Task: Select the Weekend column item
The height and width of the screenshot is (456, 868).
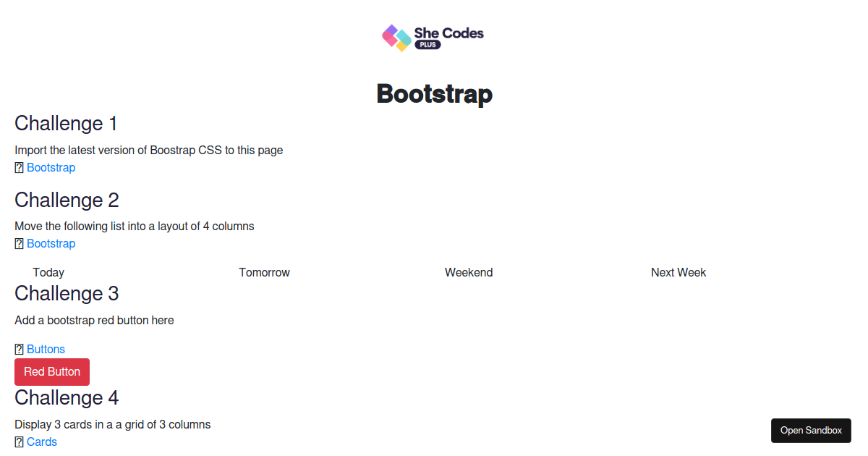Action: [468, 272]
